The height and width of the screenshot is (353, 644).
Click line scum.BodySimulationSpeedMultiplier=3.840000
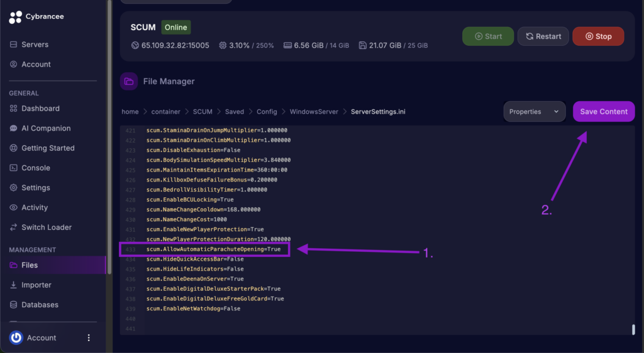click(218, 160)
